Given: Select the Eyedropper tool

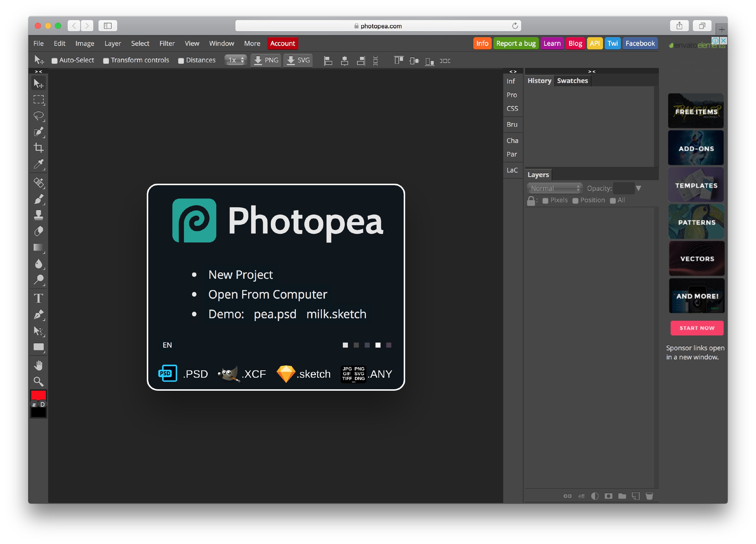Looking at the screenshot, I should [x=39, y=164].
